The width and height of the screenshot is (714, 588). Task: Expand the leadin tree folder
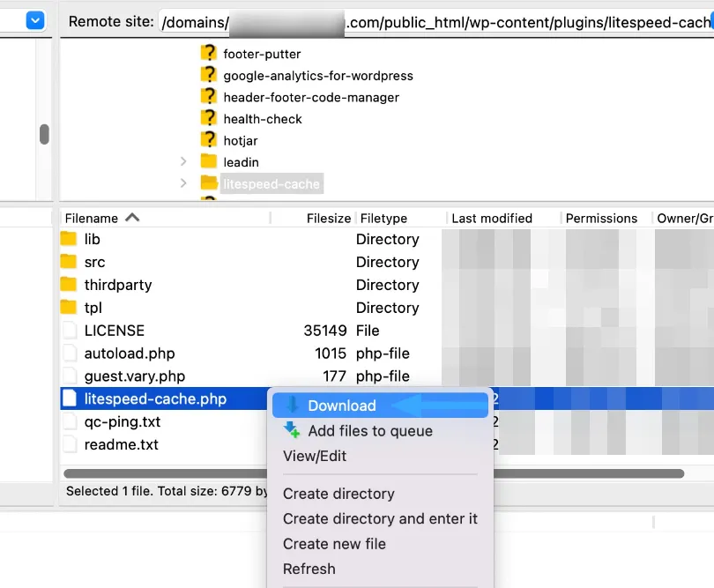[x=183, y=161]
